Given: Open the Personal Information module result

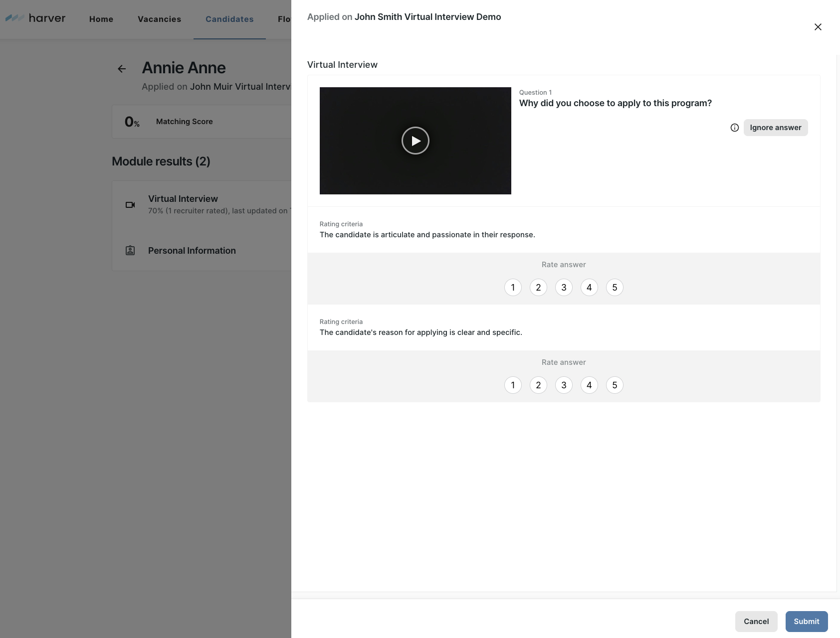Looking at the screenshot, I should (192, 251).
